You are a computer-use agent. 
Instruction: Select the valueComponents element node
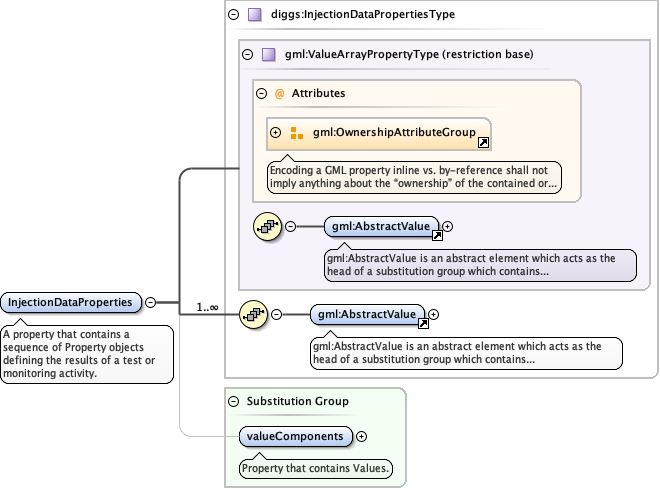click(297, 436)
